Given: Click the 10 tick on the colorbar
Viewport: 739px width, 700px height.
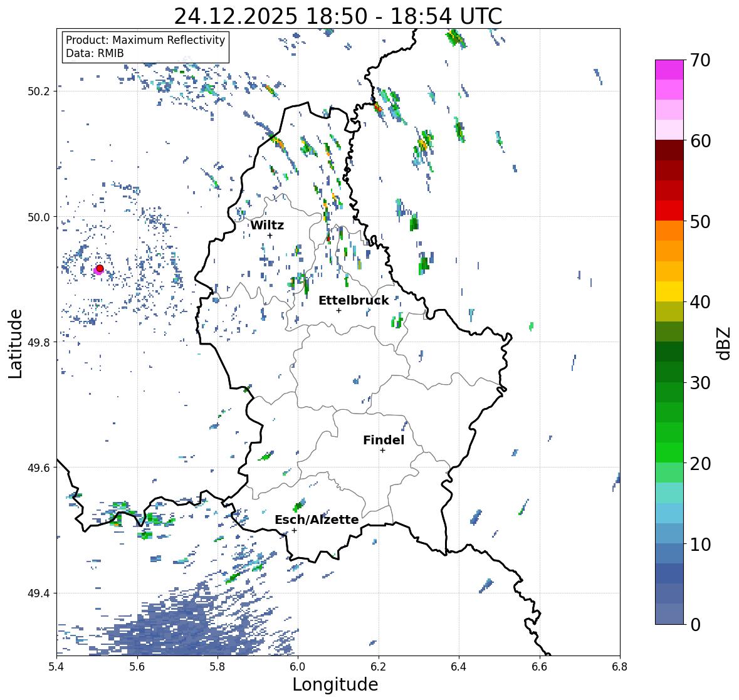Looking at the screenshot, I should [x=700, y=544].
